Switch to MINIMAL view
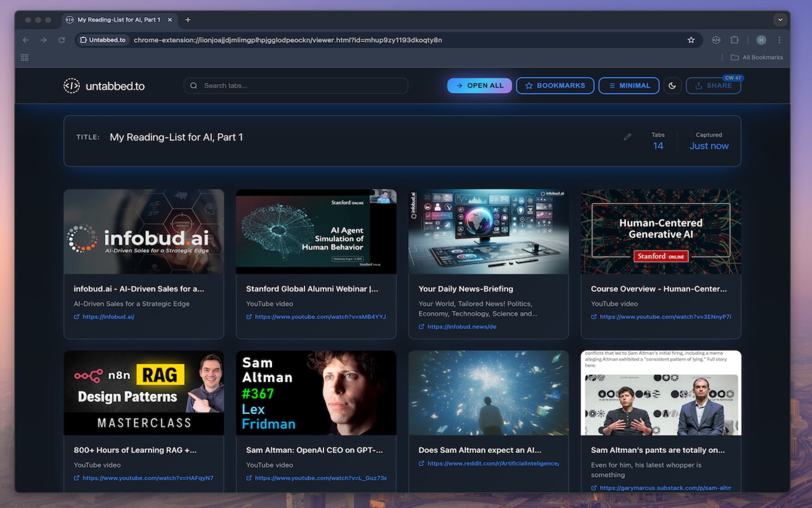Viewport: 812px width, 508px height. click(629, 86)
